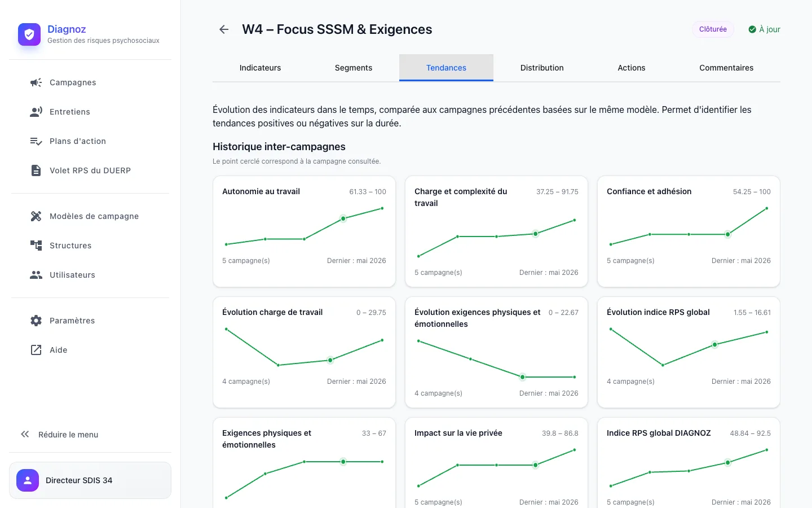Click the À jour status label
Image resolution: width=812 pixels, height=508 pixels.
(x=770, y=29)
